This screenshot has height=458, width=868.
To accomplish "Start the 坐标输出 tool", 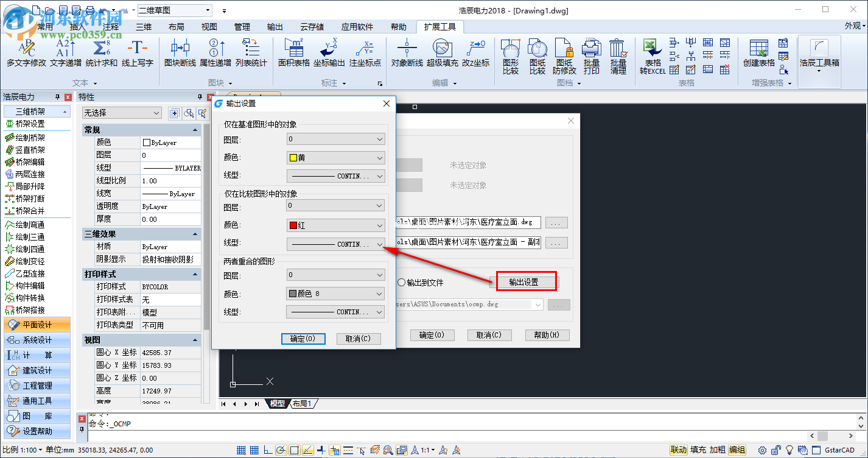I will tap(329, 53).
